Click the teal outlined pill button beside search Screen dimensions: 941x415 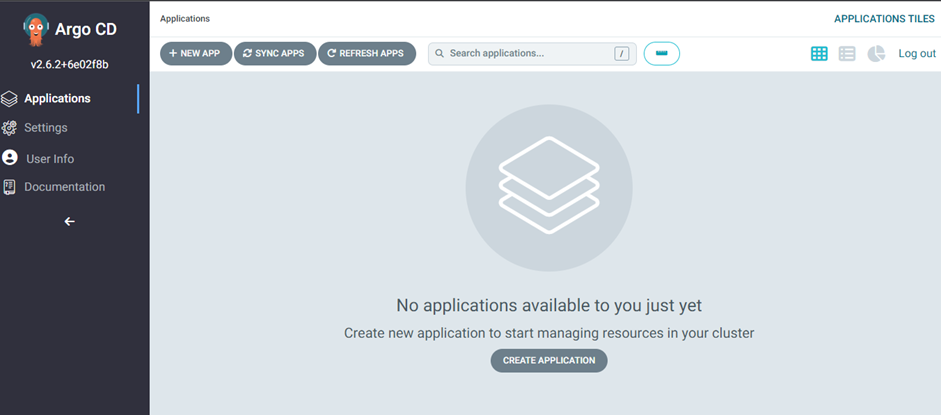click(x=662, y=53)
